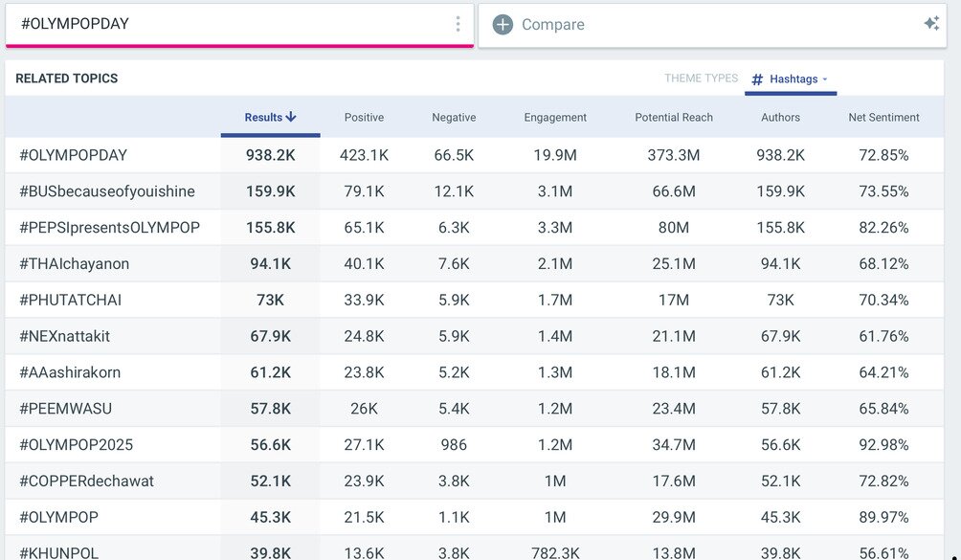The image size is (961, 560).
Task: Click the 80M Potential Reach value
Action: click(674, 227)
